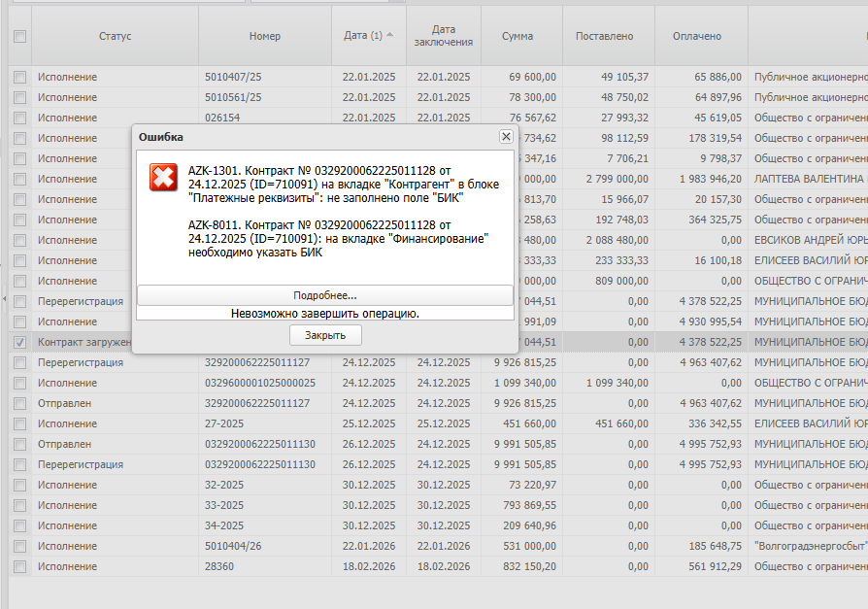Screen dimensions: 868x609
Task: Click paid amount 65 886,00
Action: 701,77
